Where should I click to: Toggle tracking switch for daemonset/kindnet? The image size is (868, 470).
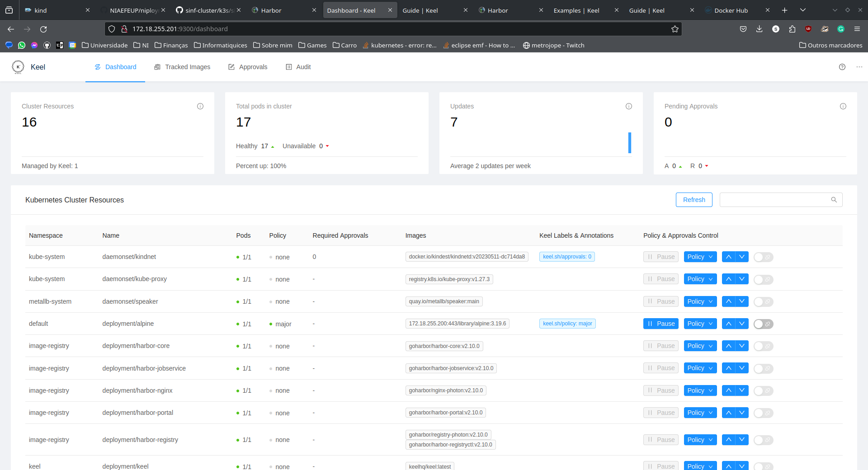[x=764, y=257]
